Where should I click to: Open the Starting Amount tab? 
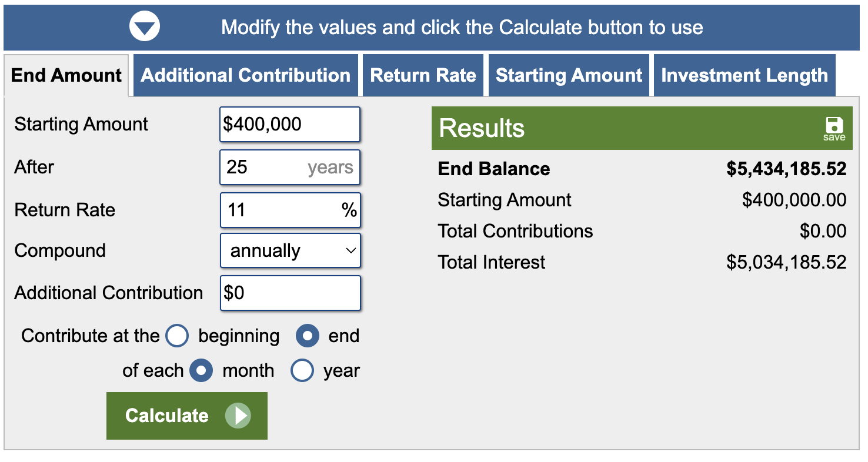pyautogui.click(x=569, y=75)
